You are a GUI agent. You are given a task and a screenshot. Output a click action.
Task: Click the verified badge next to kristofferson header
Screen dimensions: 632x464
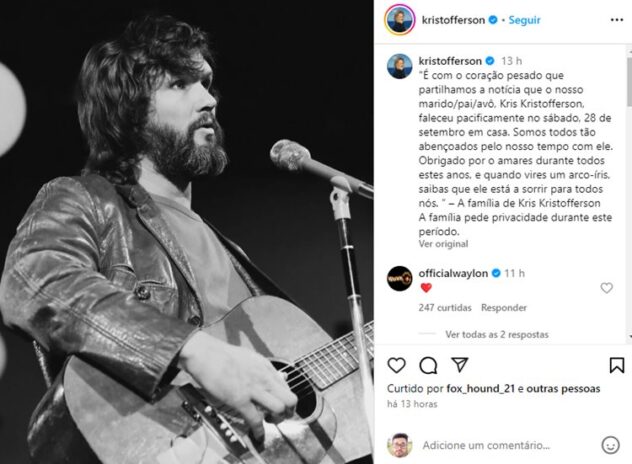[x=493, y=20]
